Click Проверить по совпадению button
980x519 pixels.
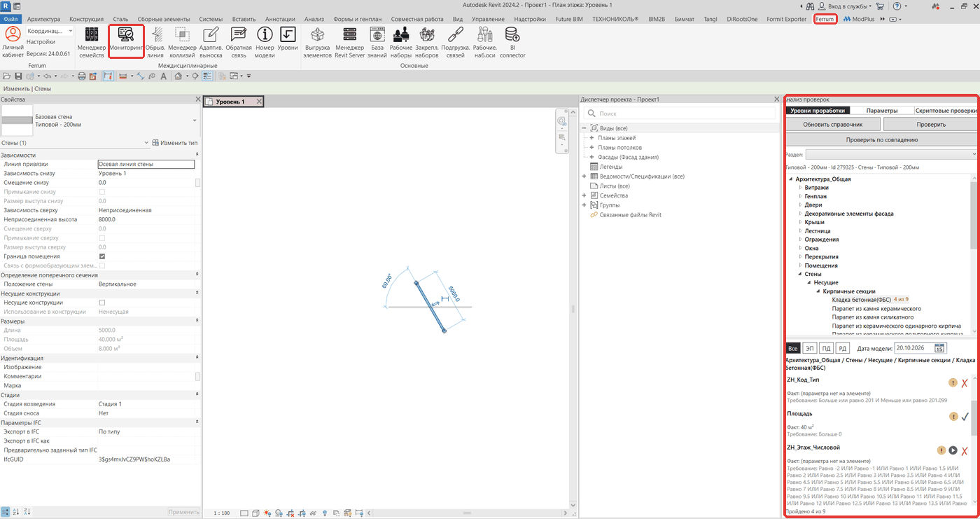pos(882,139)
